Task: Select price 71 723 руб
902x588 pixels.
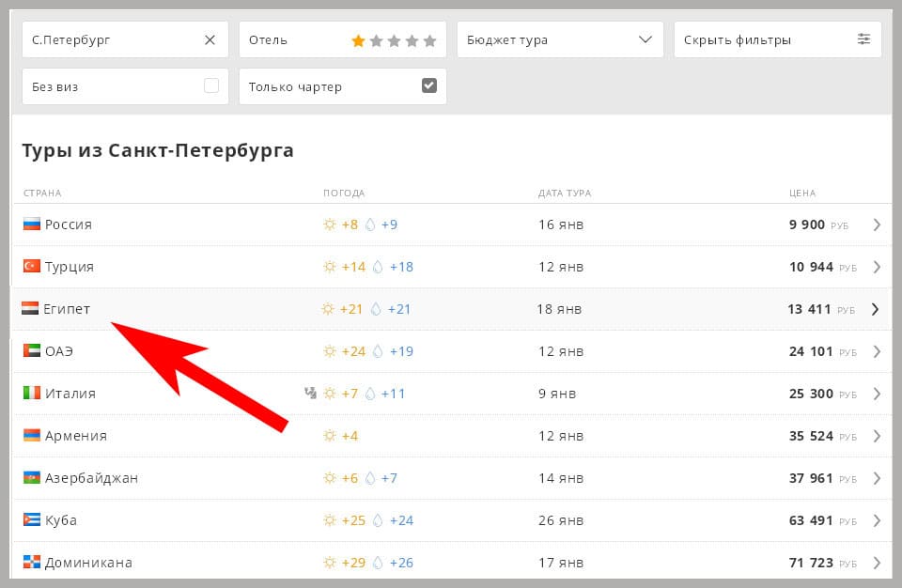Action: click(x=823, y=563)
